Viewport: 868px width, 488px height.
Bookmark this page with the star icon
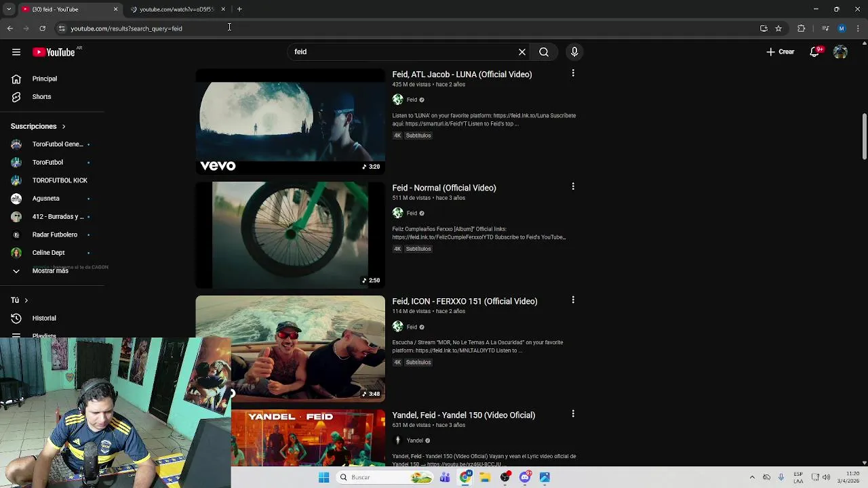point(778,28)
